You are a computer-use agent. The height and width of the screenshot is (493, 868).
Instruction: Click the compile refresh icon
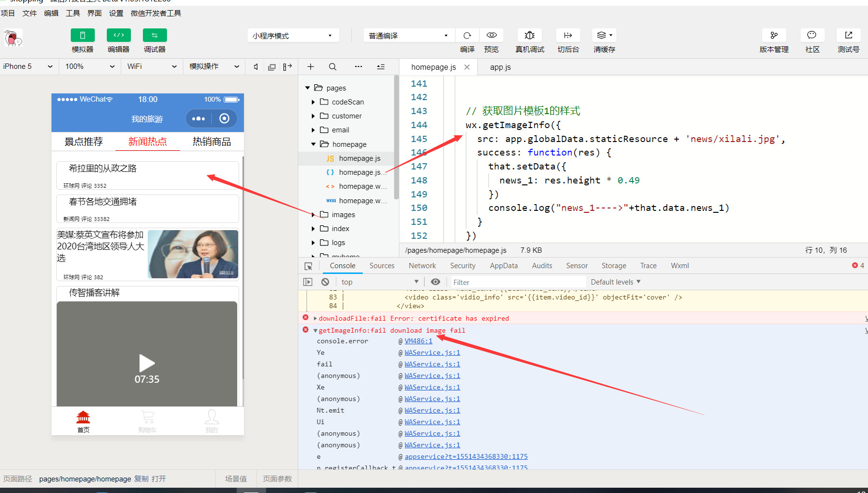(467, 36)
